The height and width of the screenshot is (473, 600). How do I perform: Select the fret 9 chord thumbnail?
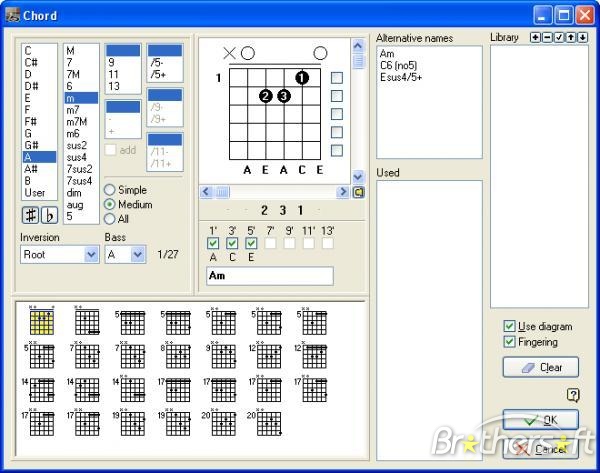pyautogui.click(x=221, y=355)
